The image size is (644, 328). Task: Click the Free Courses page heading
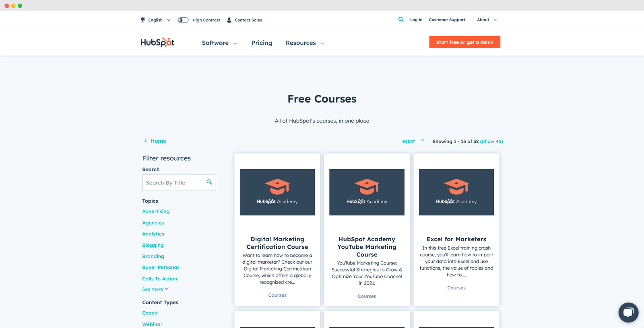click(x=322, y=99)
